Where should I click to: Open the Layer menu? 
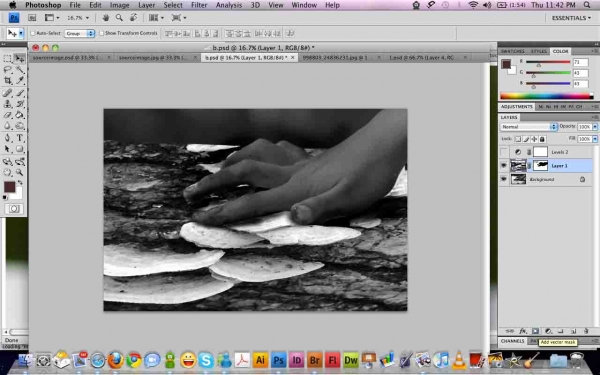coord(147,5)
